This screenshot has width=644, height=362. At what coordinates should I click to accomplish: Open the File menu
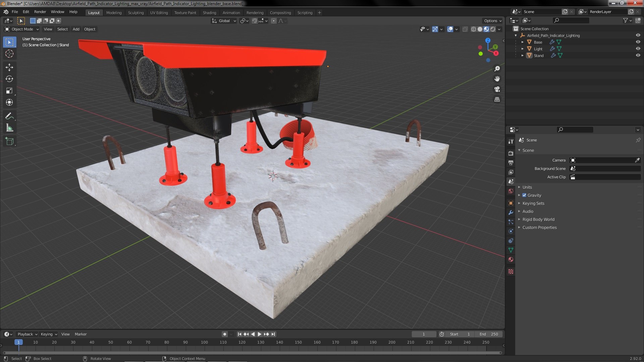point(15,12)
